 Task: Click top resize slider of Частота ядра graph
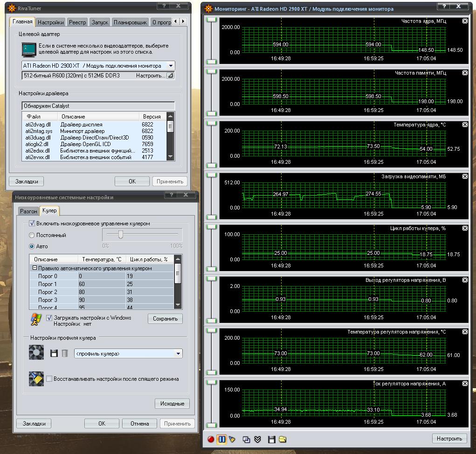(x=211, y=20)
